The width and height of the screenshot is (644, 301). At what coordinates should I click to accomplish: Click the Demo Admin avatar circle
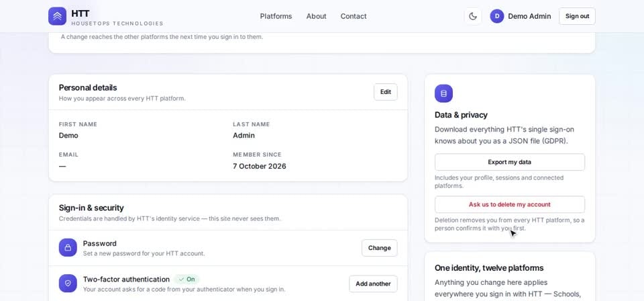click(x=497, y=16)
